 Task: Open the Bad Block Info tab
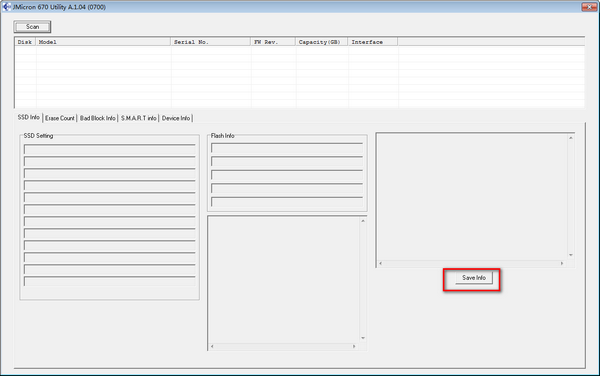point(98,118)
